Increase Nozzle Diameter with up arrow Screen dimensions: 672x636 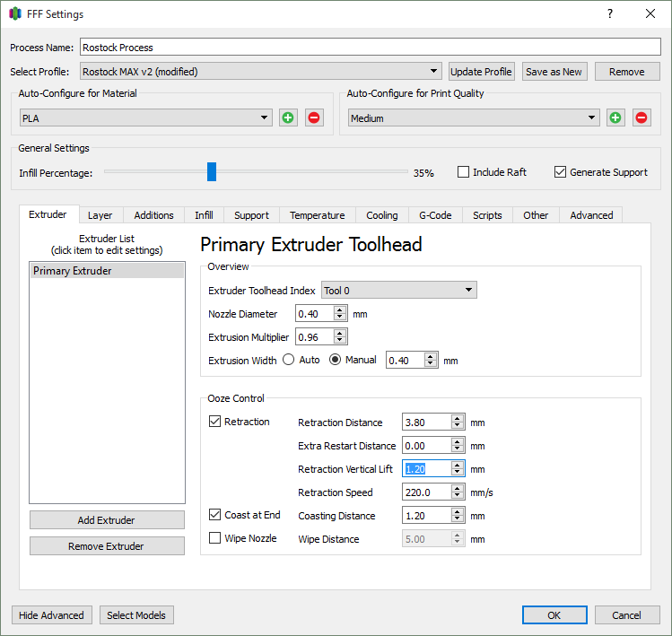pos(339,309)
